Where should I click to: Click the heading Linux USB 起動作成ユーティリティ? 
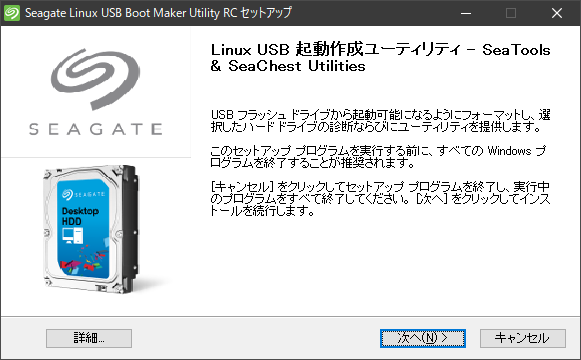pos(381,57)
